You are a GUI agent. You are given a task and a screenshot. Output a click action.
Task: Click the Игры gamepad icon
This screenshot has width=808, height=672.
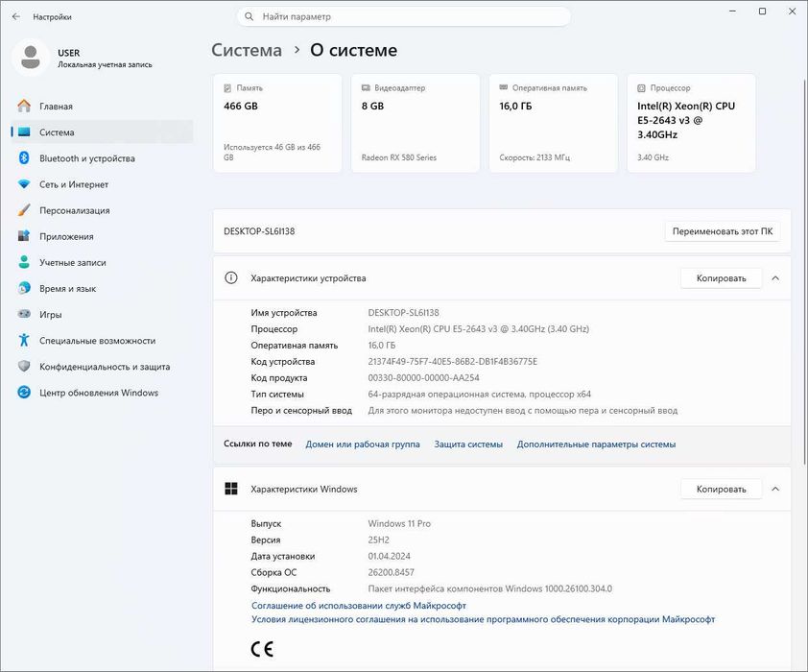click(x=24, y=314)
